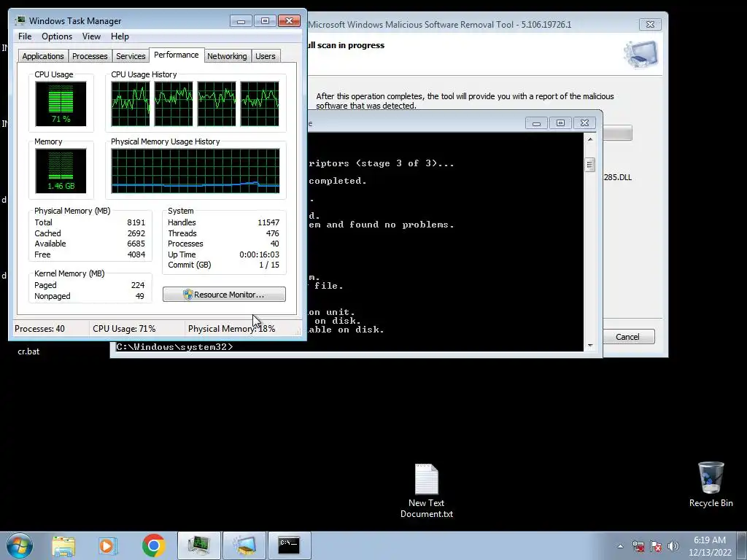Click the Task Manager title bar icon
The height and width of the screenshot is (560, 747).
coord(20,21)
